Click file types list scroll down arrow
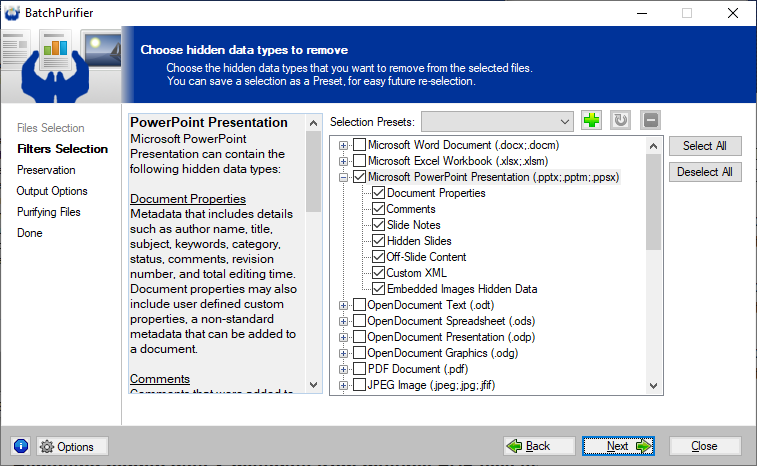757x466 pixels. [654, 385]
